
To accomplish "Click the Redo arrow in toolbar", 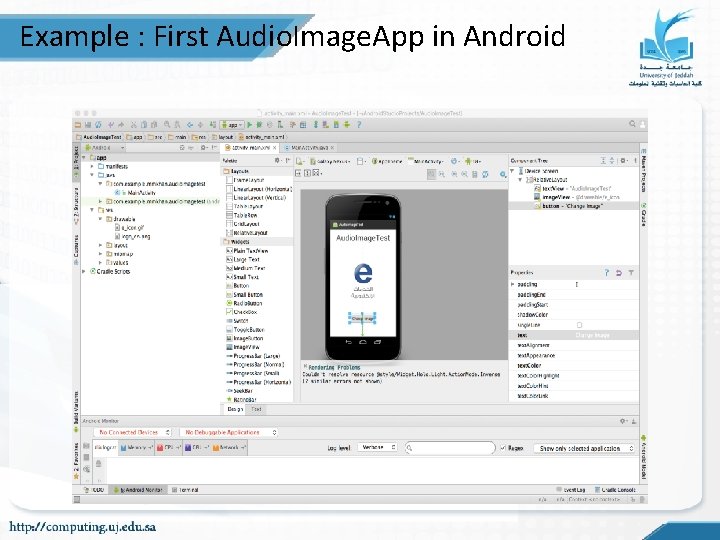I will (x=121, y=124).
